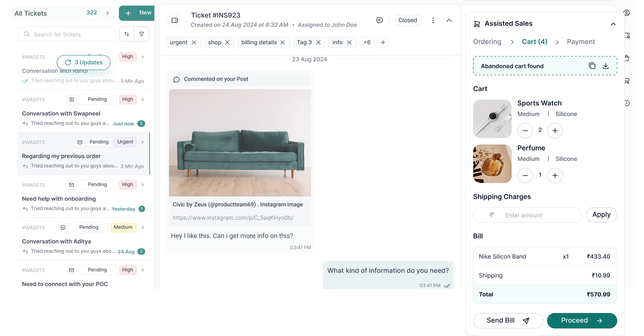Screen dimensions: 644x336
Task: Show the +6 hidden tags
Action: click(367, 42)
